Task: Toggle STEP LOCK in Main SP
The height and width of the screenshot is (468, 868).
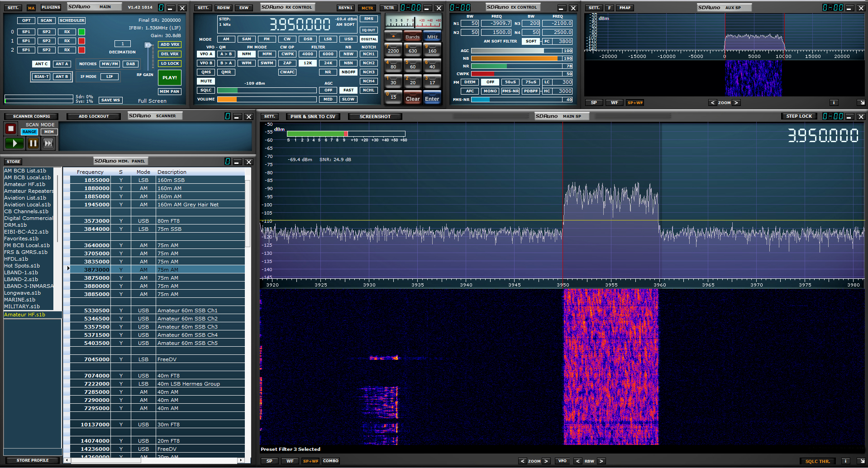Action: click(799, 116)
